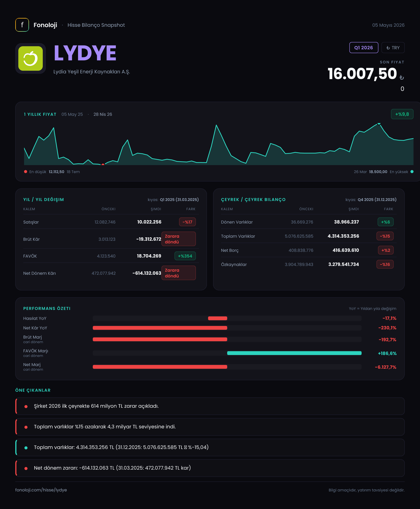Click the FAVÖK value 18.704.269
This screenshot has height=509, width=420.
coord(149,256)
